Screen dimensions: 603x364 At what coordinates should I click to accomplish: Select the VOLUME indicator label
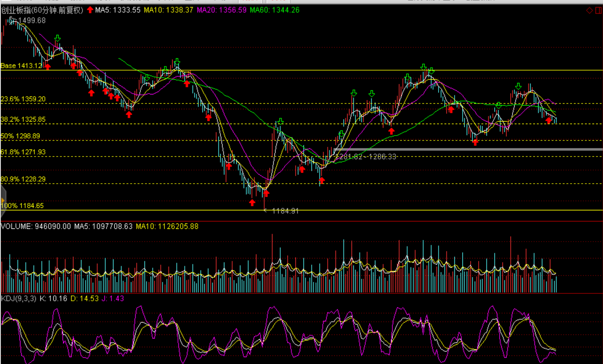click(x=36, y=226)
